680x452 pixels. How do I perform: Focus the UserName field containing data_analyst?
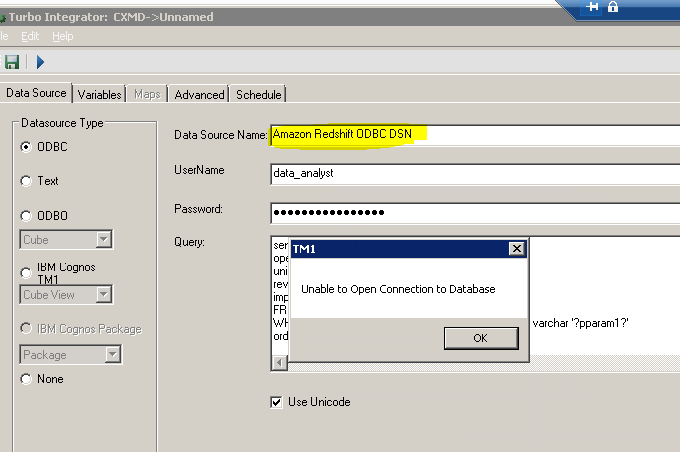click(475, 174)
